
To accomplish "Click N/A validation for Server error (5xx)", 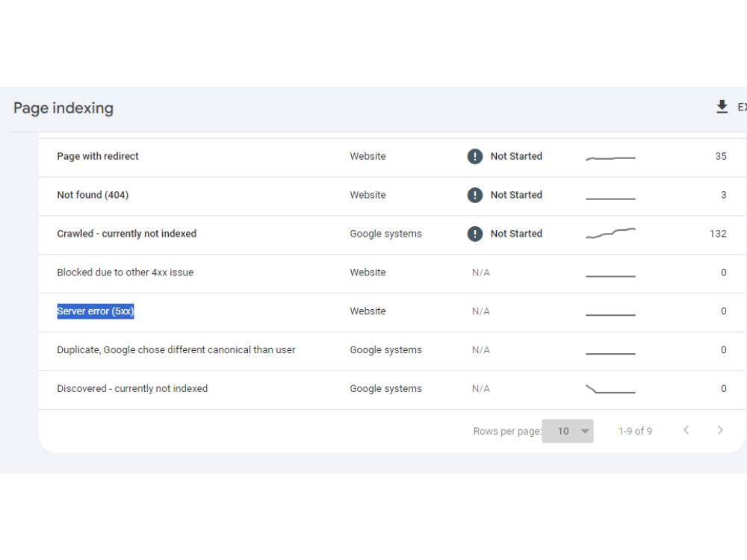I will [480, 311].
